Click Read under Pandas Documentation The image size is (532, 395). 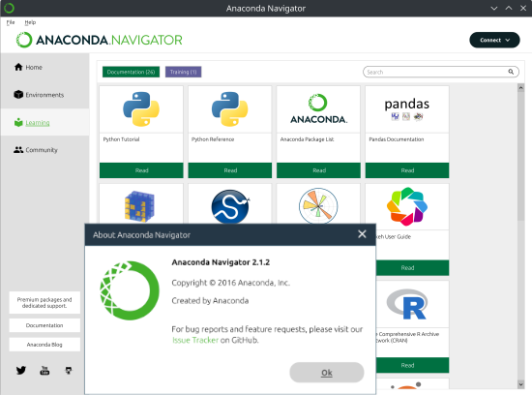(x=407, y=170)
